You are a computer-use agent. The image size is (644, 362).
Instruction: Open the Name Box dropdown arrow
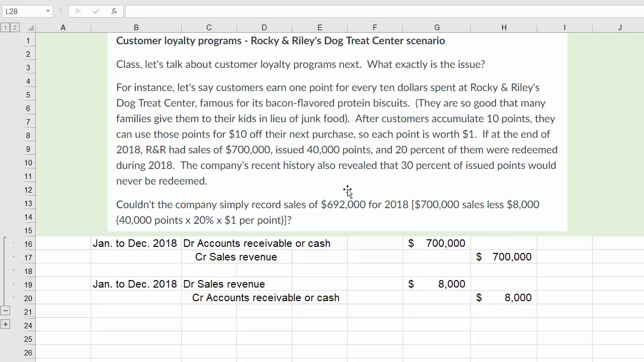click(48, 11)
